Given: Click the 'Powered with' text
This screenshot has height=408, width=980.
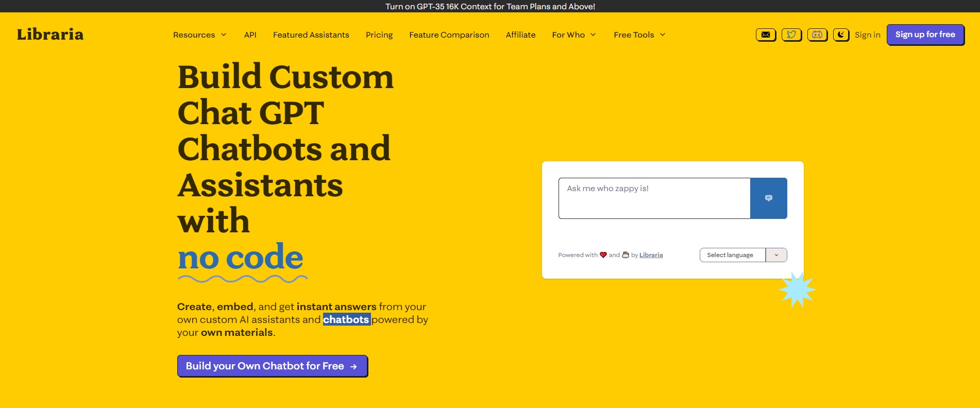Looking at the screenshot, I should point(578,255).
